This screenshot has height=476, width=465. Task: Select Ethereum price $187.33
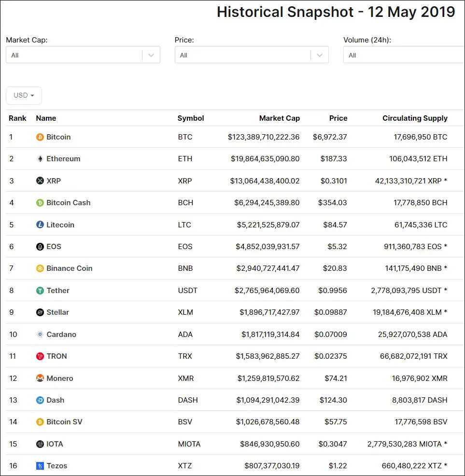click(334, 159)
